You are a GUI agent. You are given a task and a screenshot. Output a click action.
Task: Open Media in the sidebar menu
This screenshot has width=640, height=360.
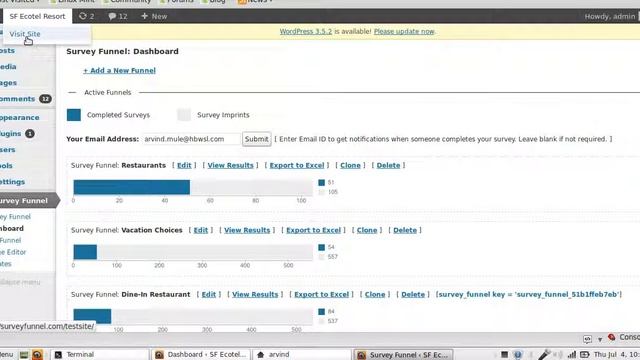pyautogui.click(x=8, y=67)
